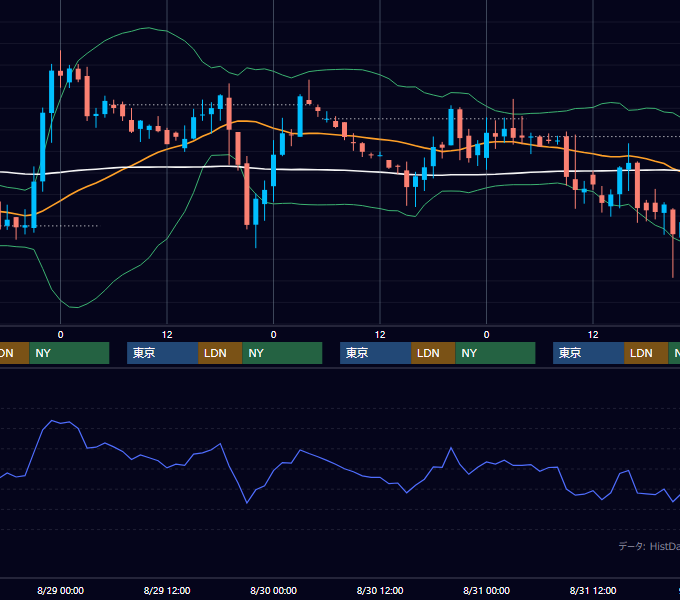Select the LDN session block on 8/31

coord(646,353)
